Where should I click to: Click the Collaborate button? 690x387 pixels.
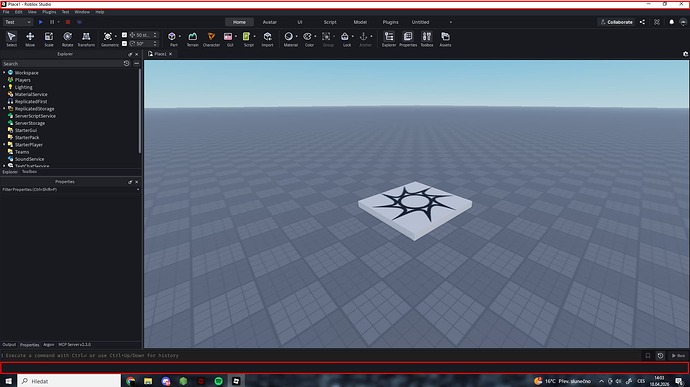pos(616,22)
